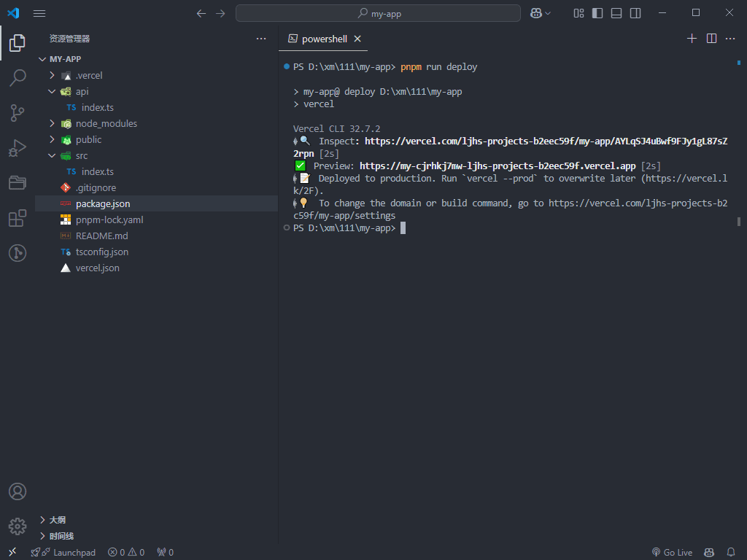Go forward using the right arrow

[x=220, y=13]
